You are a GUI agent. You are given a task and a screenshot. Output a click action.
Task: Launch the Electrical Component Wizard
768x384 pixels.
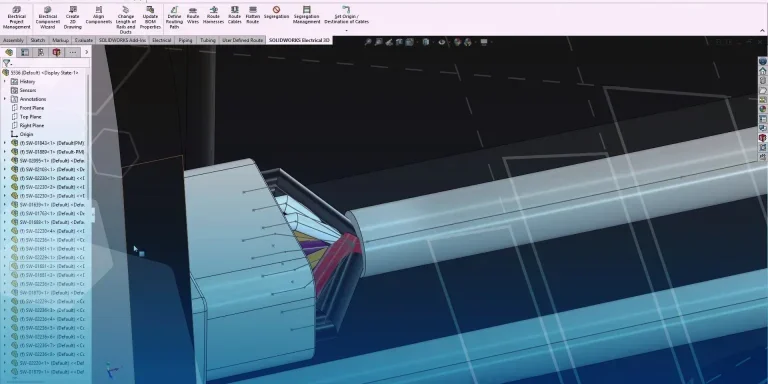tap(48, 18)
